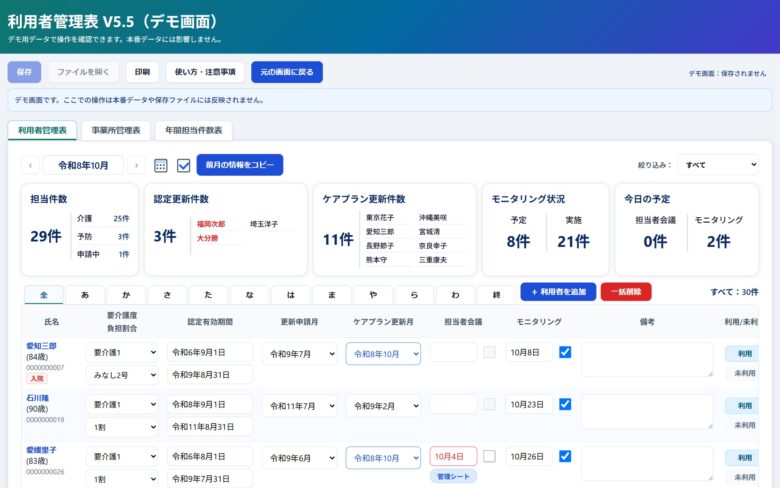Check 担当者会議 checkbox for 石川隆
The image size is (780, 488).
click(x=489, y=404)
